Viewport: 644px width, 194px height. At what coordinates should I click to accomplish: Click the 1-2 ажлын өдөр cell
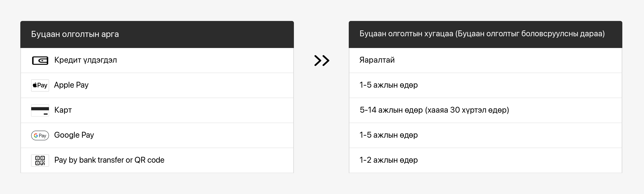388,160
